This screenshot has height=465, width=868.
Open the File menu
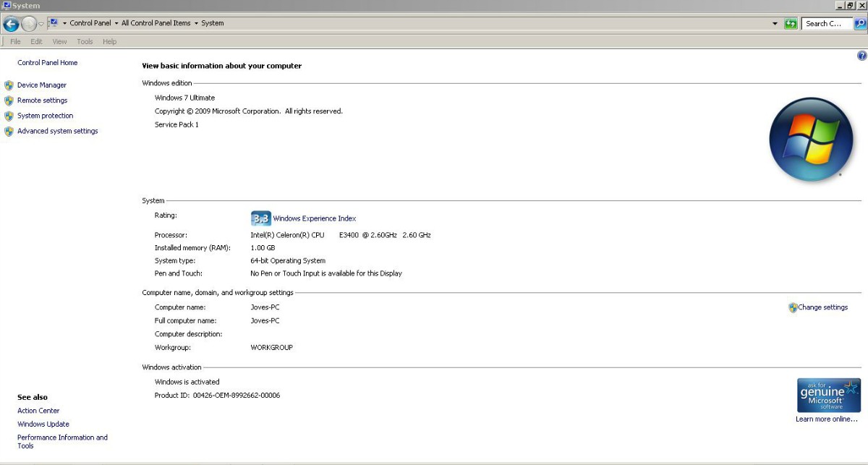[x=15, y=42]
